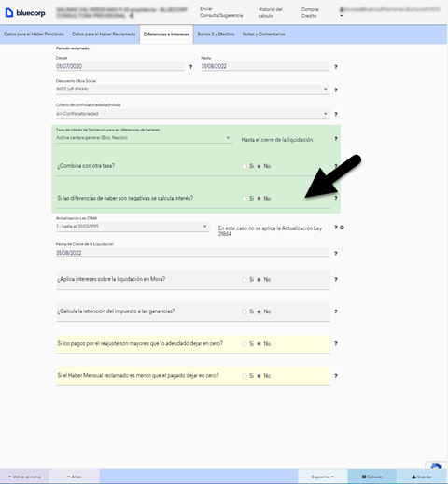
Task: Click print icon next to Actualización Ley help
Action: (342, 228)
